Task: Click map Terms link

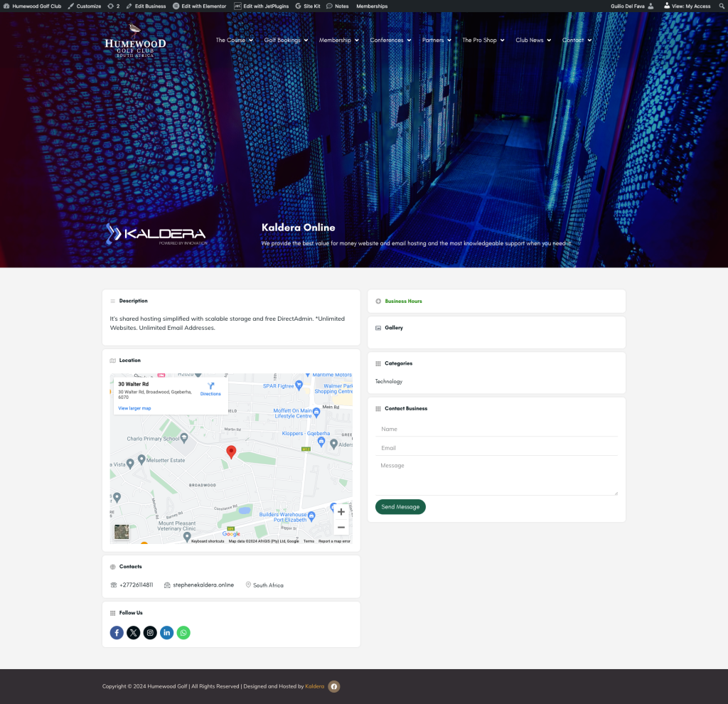Action: [309, 541]
